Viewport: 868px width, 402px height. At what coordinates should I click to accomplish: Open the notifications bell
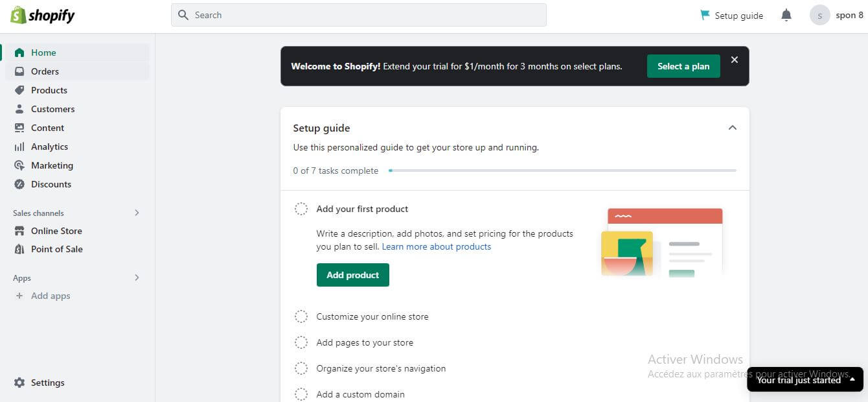(x=786, y=15)
